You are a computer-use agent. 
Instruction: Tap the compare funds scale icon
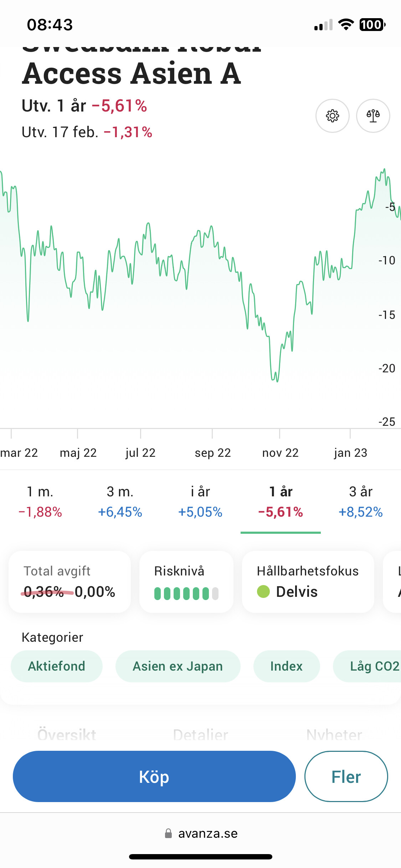click(373, 116)
